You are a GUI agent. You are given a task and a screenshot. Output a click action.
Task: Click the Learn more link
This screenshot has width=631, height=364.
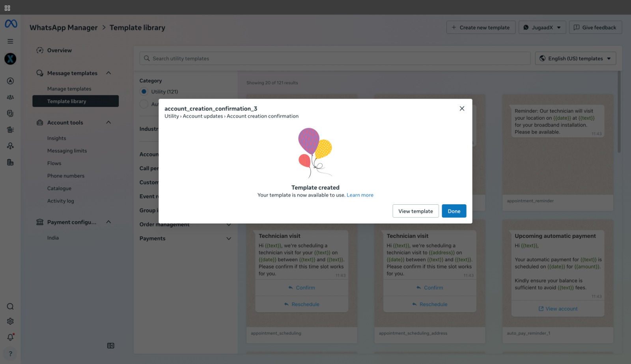coord(360,195)
